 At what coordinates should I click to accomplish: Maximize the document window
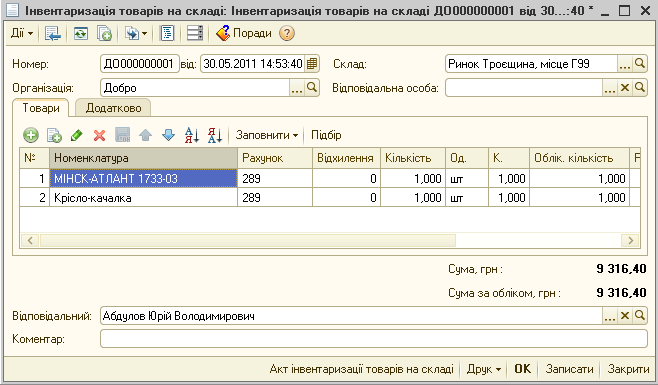tap(625, 10)
